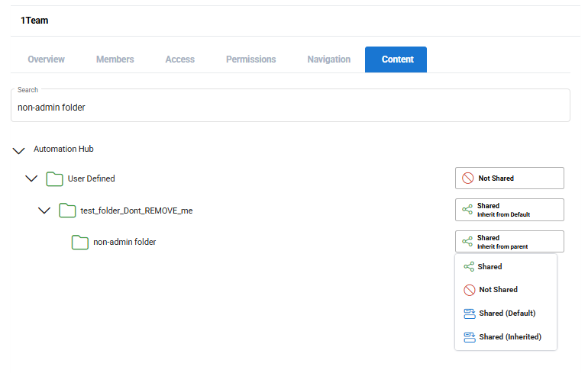Select the non-admin folder tree item label

(124, 243)
